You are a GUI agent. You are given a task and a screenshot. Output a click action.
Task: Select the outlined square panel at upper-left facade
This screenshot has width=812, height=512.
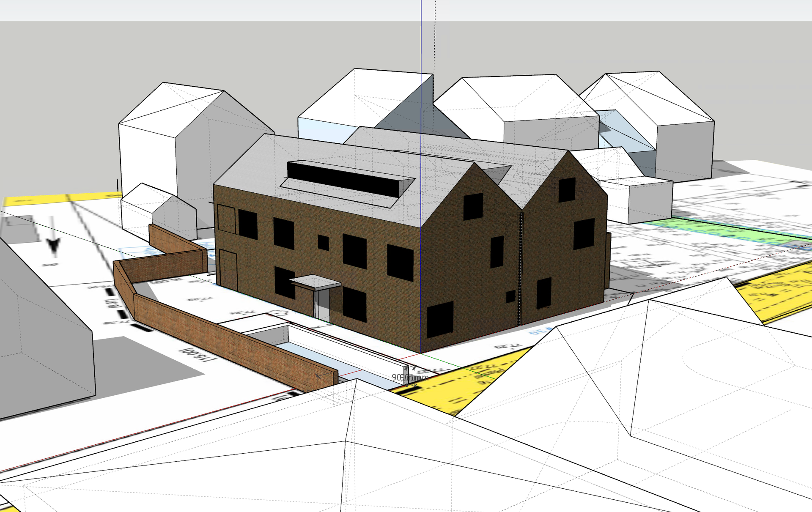pos(226,219)
